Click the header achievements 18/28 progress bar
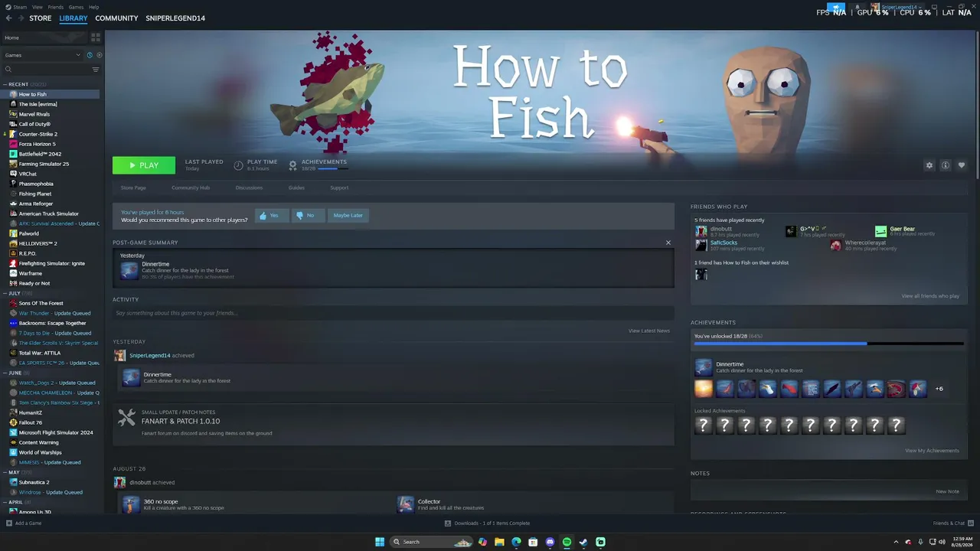 click(332, 168)
